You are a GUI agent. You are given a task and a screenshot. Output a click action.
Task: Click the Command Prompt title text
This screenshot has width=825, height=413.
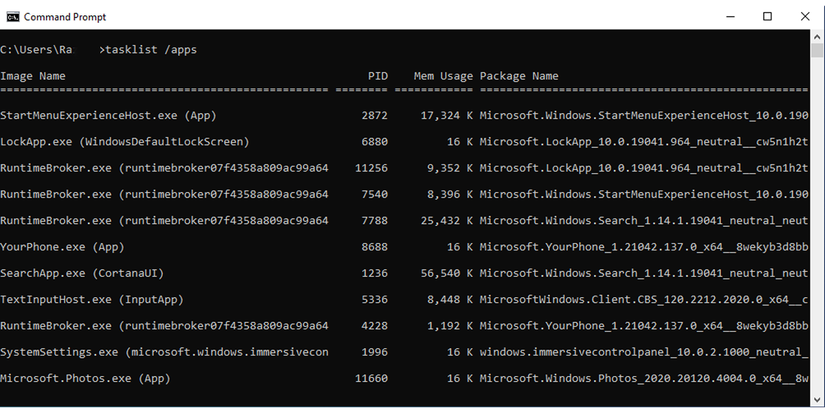[64, 17]
